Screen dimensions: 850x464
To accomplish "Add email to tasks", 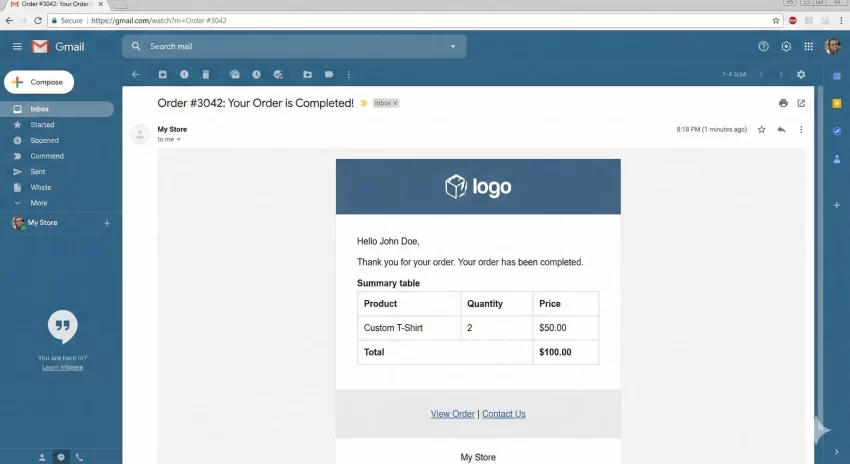I will coord(278,74).
